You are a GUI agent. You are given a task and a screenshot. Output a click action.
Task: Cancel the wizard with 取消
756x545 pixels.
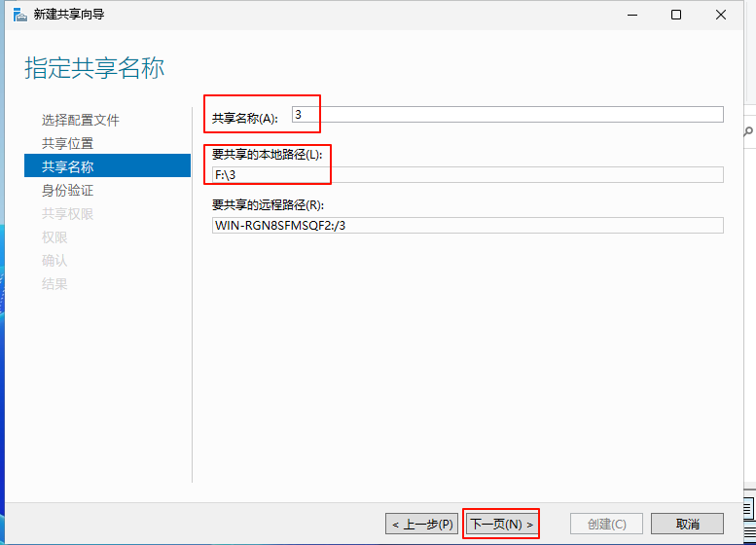687,524
